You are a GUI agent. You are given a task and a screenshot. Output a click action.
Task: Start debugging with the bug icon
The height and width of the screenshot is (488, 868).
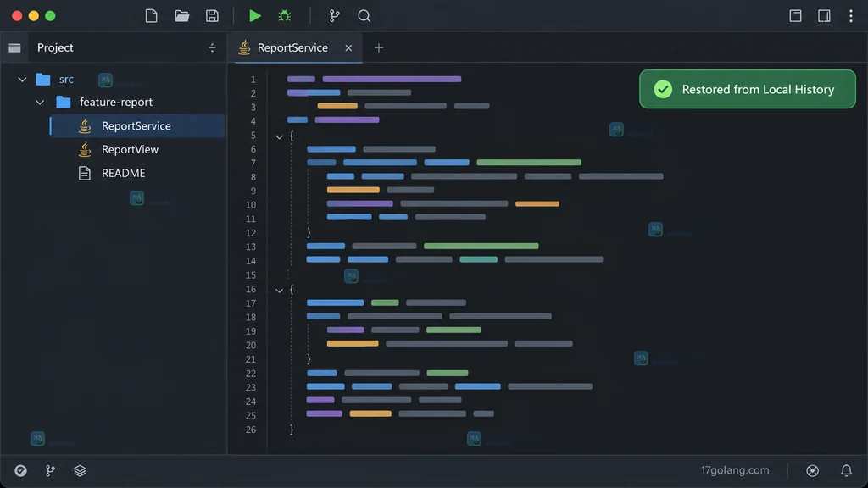coord(285,16)
